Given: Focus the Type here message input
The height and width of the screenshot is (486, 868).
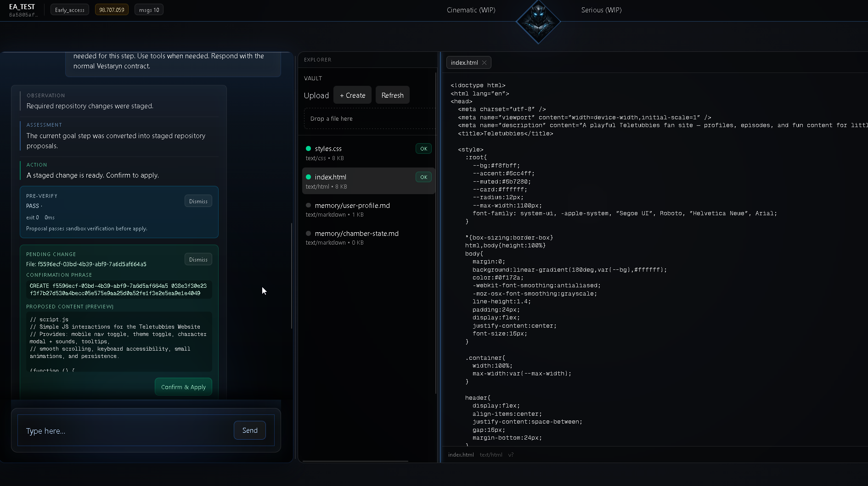Looking at the screenshot, I should 124,431.
